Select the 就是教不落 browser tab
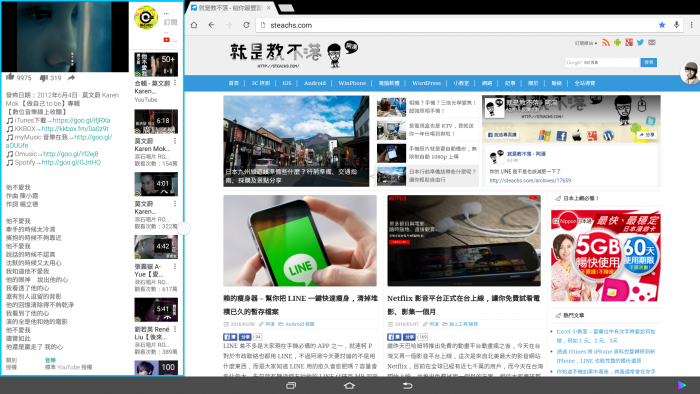This screenshot has width=700, height=394. coord(230,8)
